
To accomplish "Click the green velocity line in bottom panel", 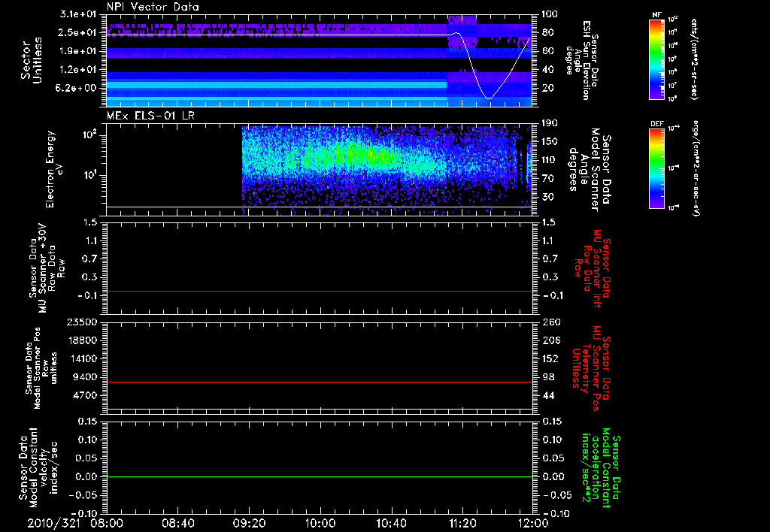I will pyautogui.click(x=320, y=476).
